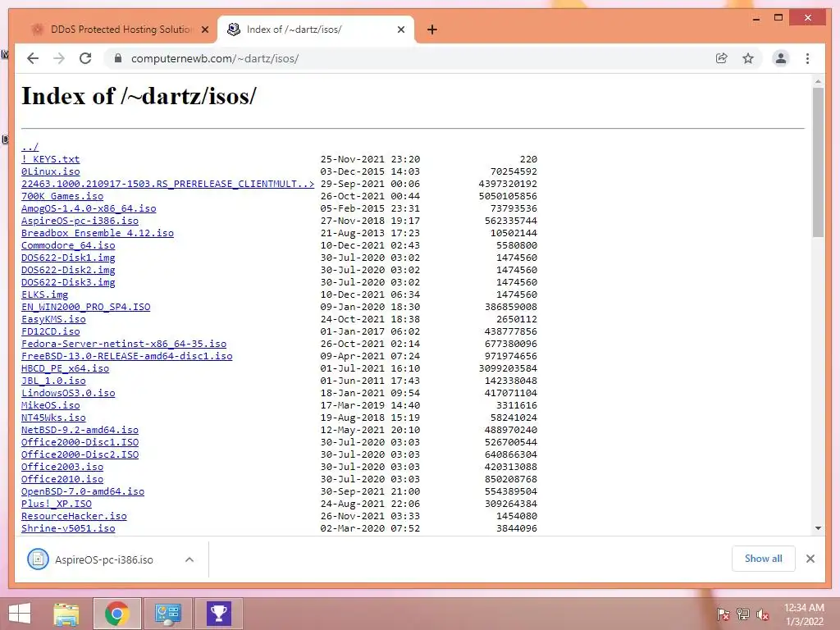Click the NT45Wks.iso link
The image size is (840, 630).
coord(53,418)
